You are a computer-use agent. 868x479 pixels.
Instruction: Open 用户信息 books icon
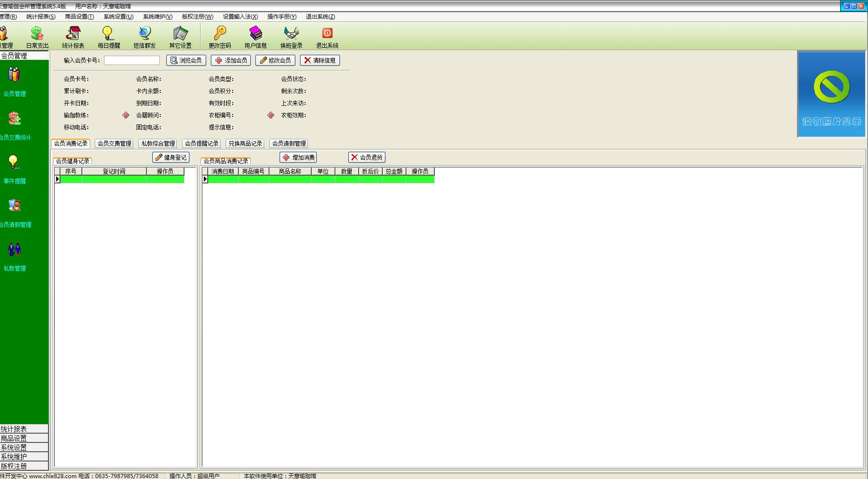pyautogui.click(x=255, y=37)
